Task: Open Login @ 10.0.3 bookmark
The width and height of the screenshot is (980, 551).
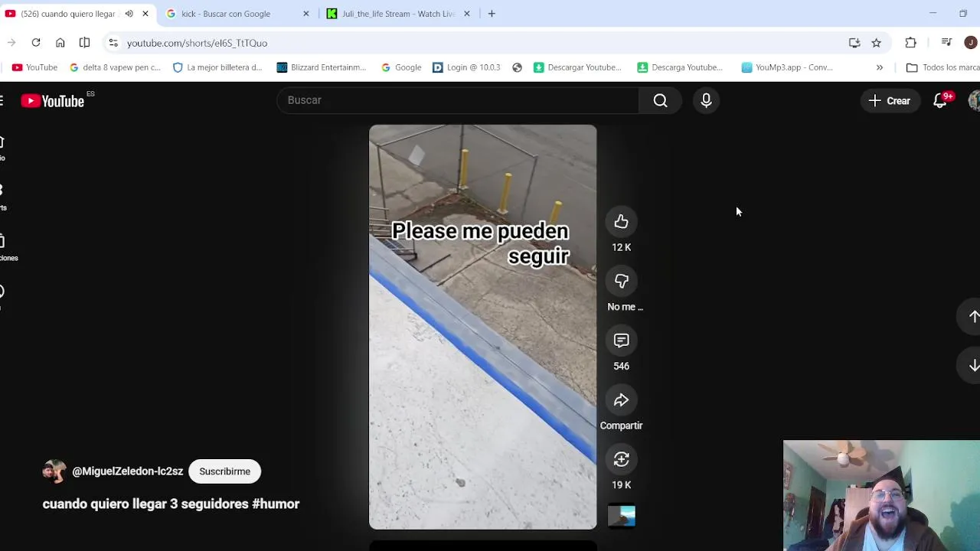Action: pyautogui.click(x=466, y=67)
